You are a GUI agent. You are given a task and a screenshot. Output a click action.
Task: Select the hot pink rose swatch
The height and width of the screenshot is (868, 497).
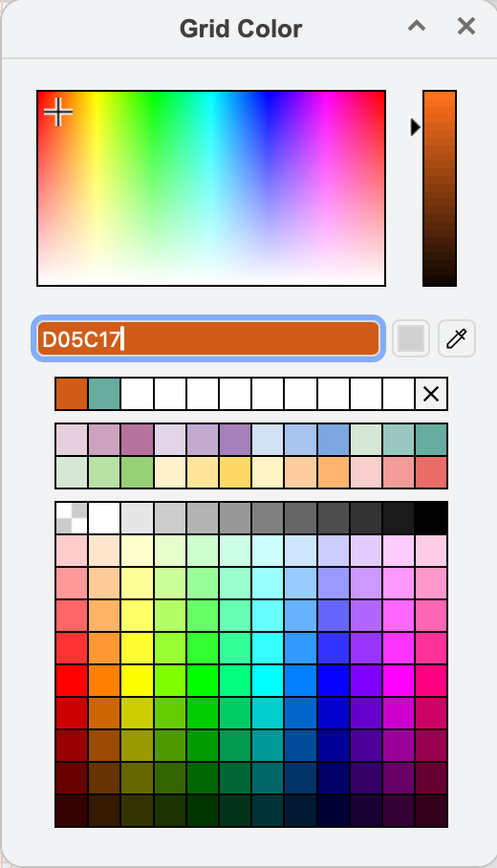pos(431,681)
